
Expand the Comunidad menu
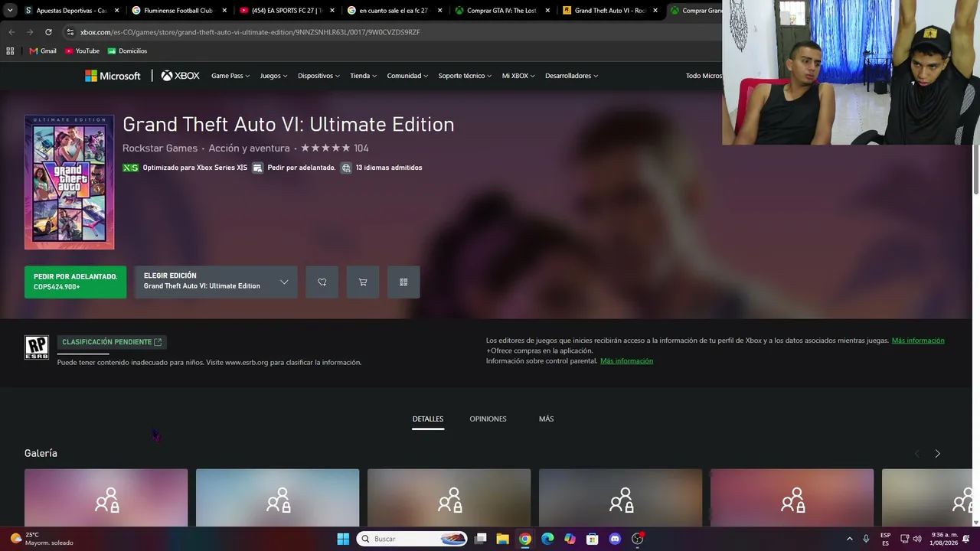(x=407, y=76)
